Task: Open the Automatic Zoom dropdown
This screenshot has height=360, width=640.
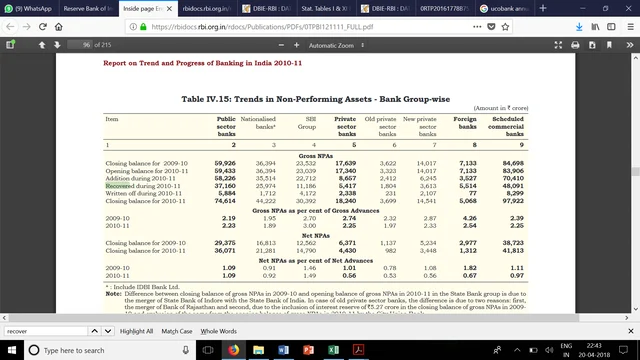Action: [x=336, y=45]
